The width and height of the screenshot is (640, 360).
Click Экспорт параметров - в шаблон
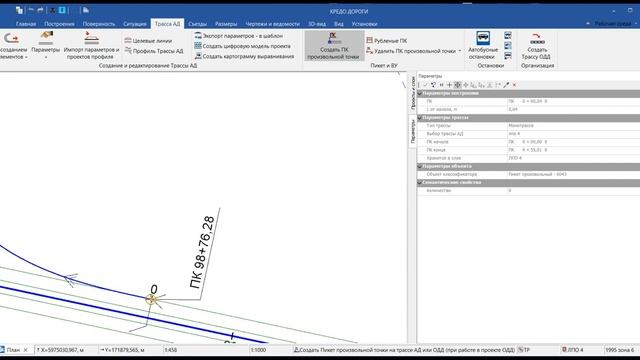pyautogui.click(x=239, y=36)
